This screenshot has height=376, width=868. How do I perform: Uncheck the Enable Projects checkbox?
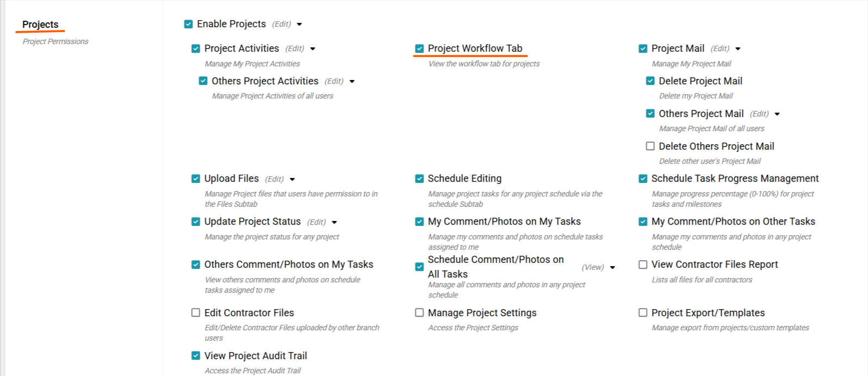tap(189, 24)
